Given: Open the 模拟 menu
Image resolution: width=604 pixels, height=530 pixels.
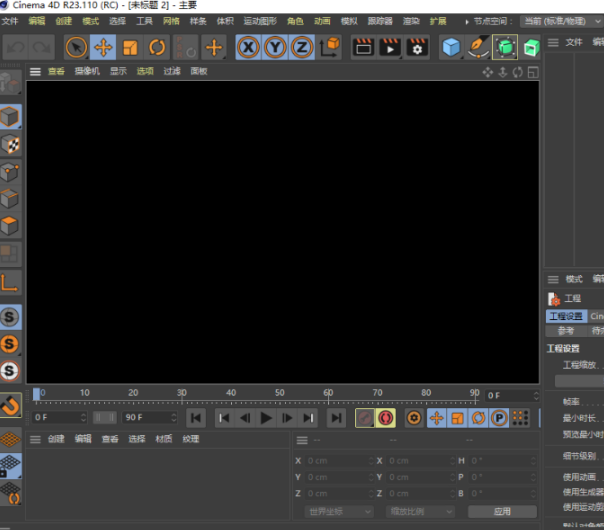Looking at the screenshot, I should (x=349, y=21).
